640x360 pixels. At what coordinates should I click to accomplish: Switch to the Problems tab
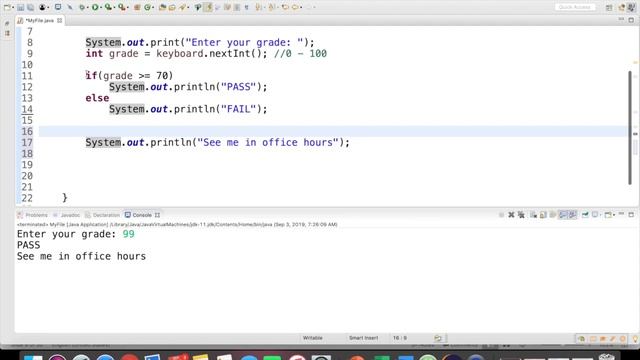tap(33, 215)
